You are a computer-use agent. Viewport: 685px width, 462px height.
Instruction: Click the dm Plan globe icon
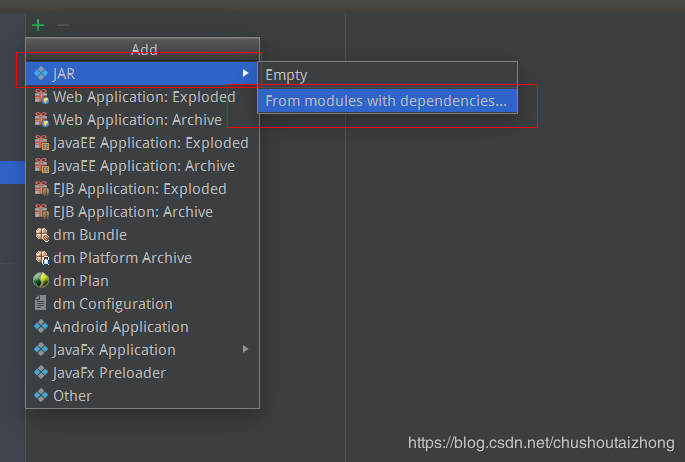click(41, 281)
